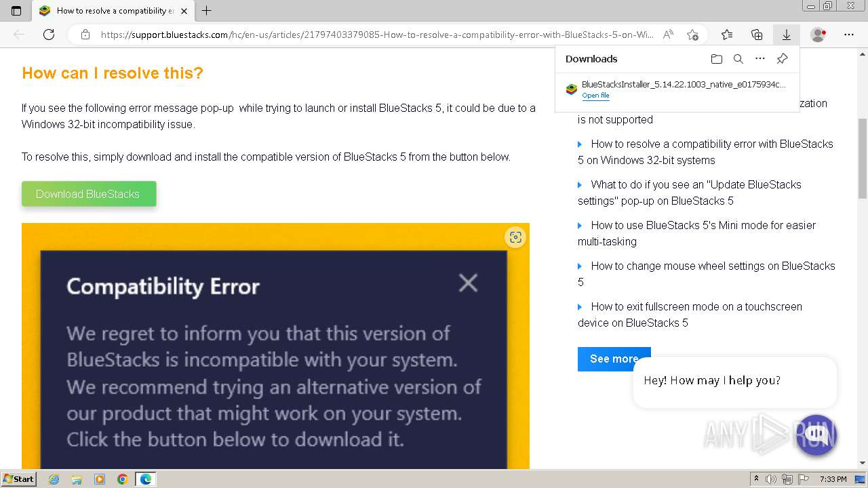Click the taskbar clock 7:33 PM
868x488 pixels.
833,479
